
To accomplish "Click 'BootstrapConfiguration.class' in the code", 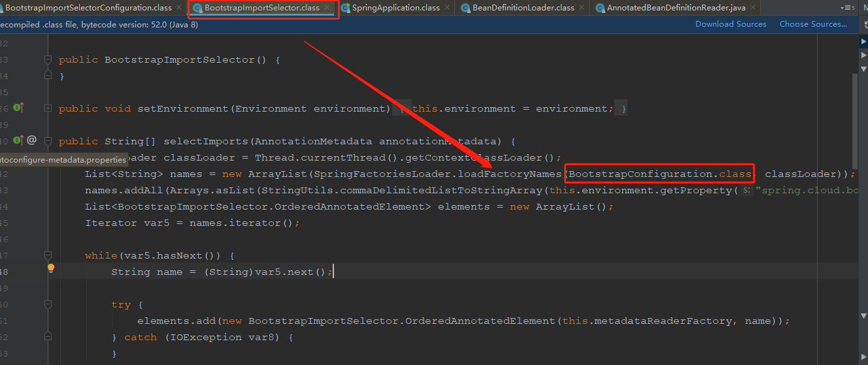I will 661,174.
